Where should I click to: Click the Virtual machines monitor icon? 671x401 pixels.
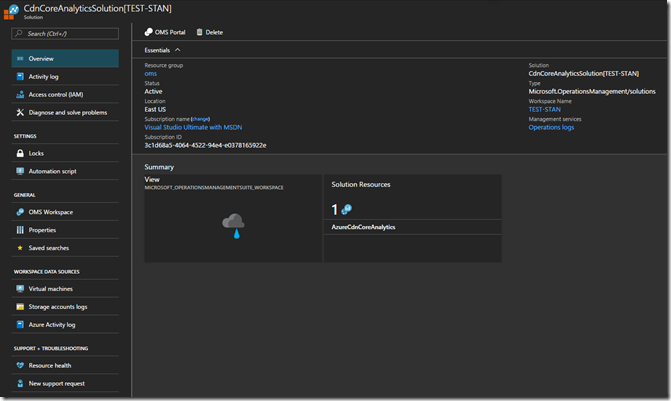[20, 289]
